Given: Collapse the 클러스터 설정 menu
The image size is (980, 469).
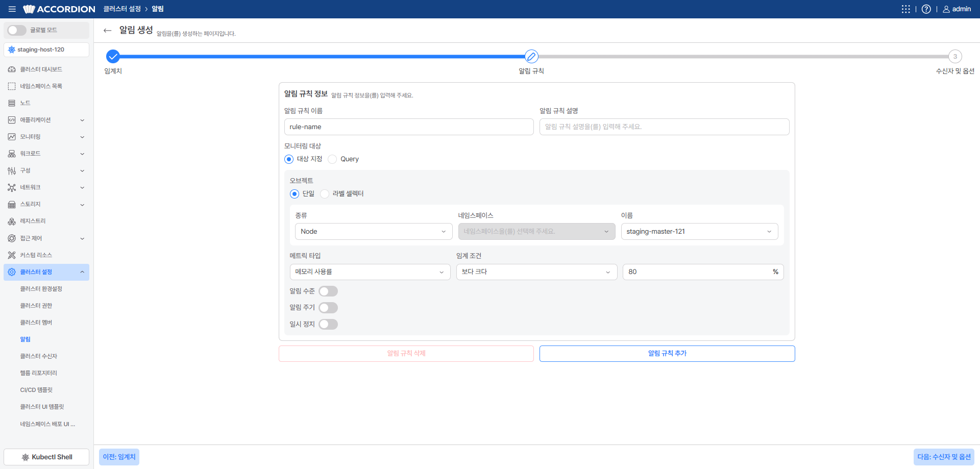Looking at the screenshot, I should point(46,272).
